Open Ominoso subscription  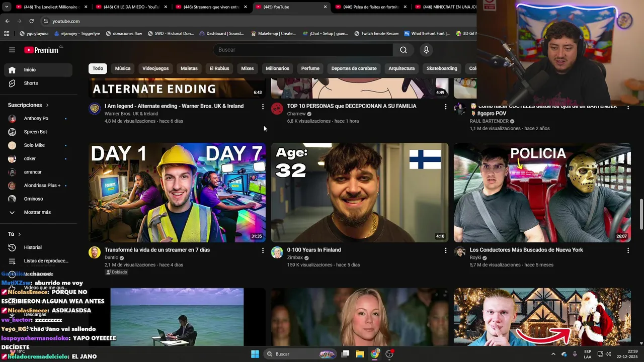coord(38,199)
